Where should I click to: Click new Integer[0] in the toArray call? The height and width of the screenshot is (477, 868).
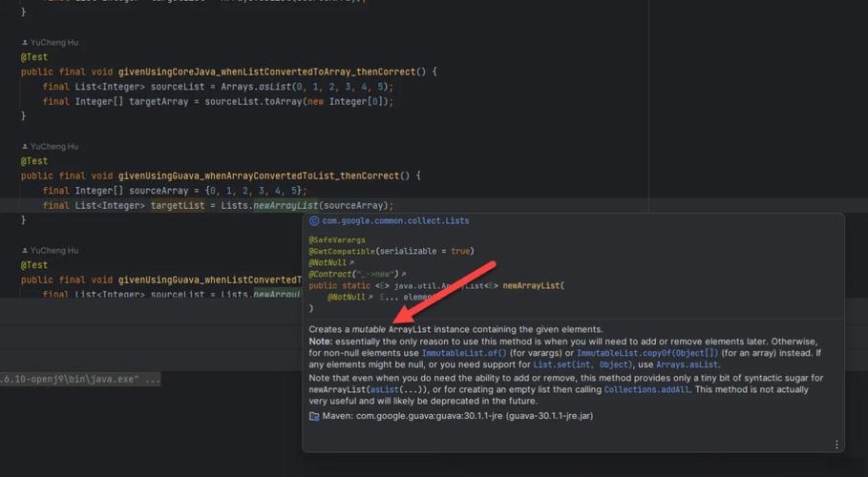point(346,102)
